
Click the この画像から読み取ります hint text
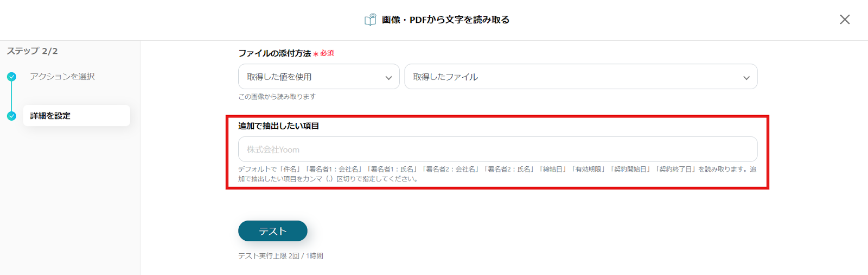coord(277,97)
